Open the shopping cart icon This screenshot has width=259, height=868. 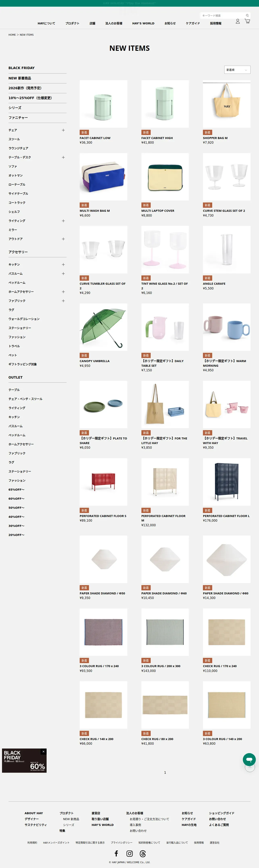click(247, 21)
